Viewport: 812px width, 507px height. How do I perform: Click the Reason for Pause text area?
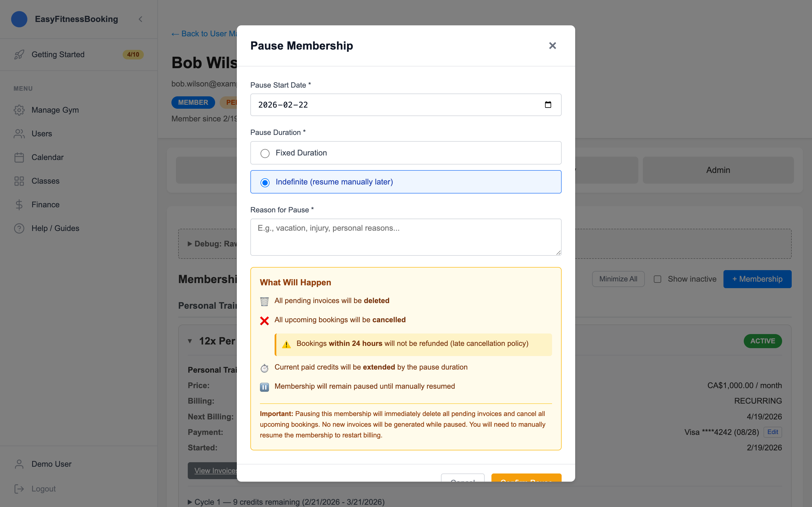click(x=405, y=237)
